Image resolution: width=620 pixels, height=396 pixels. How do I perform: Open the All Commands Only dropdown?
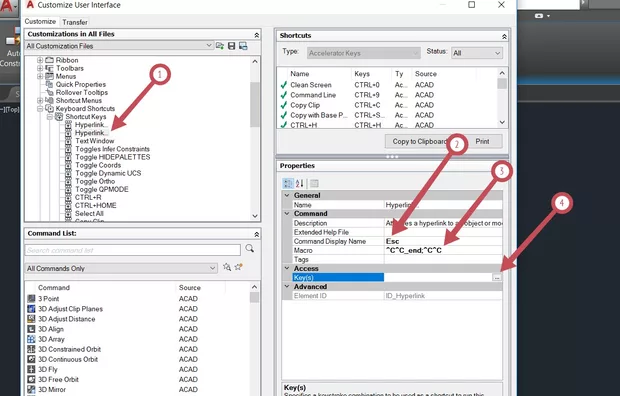coord(121,268)
